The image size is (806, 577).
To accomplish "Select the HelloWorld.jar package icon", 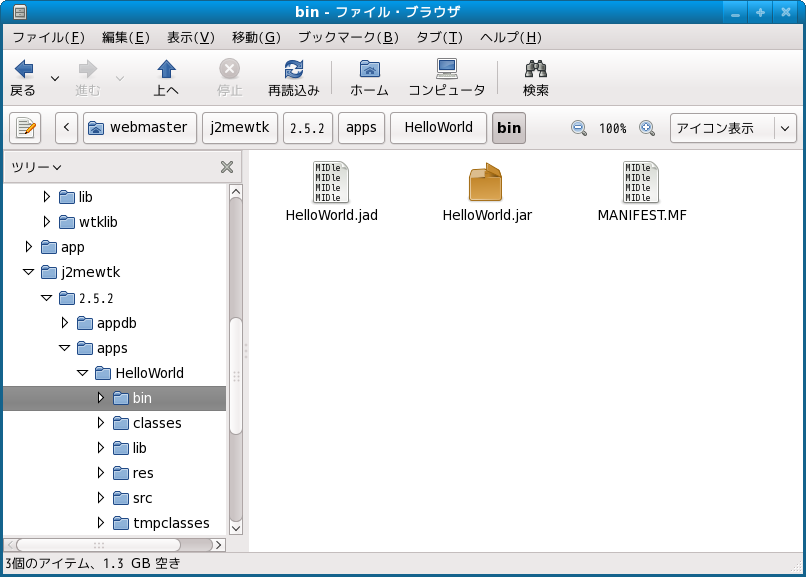I will (x=485, y=182).
